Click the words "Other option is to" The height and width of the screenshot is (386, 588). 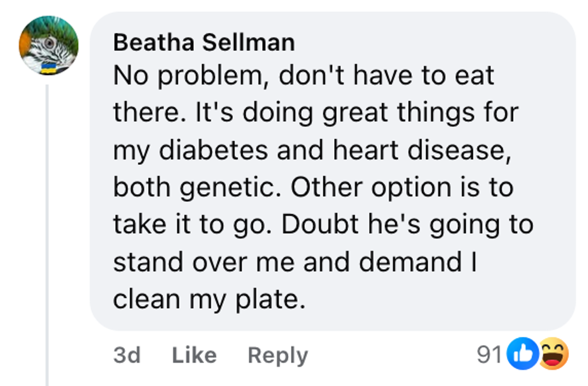click(403, 188)
